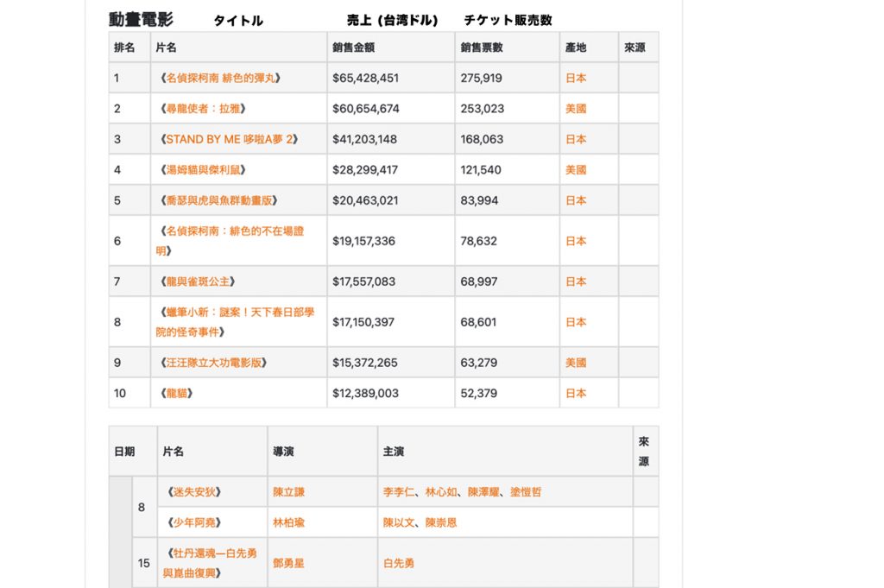This screenshot has height=588, width=884.
Task: Click the 日本 origin link in rank 3 row
Action: 576,139
